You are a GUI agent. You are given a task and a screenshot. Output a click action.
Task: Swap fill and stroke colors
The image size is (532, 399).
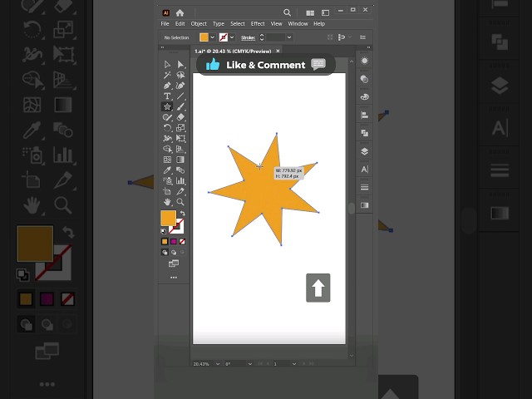click(183, 214)
